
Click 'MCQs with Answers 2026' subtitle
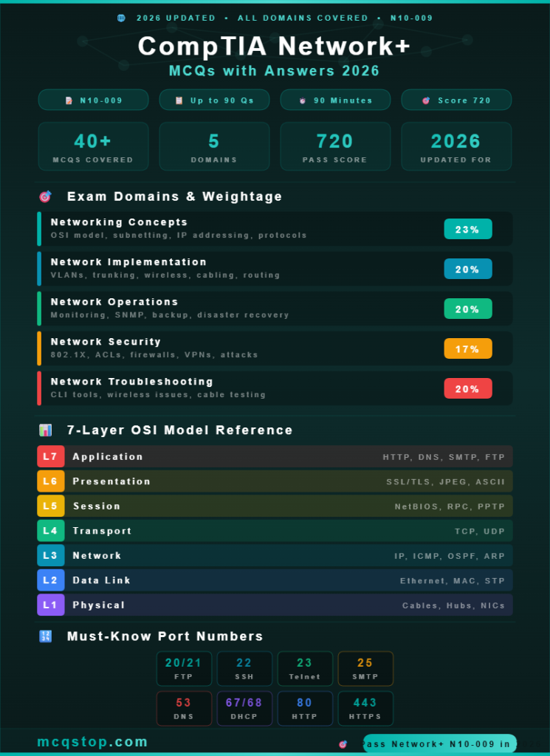pos(275,71)
